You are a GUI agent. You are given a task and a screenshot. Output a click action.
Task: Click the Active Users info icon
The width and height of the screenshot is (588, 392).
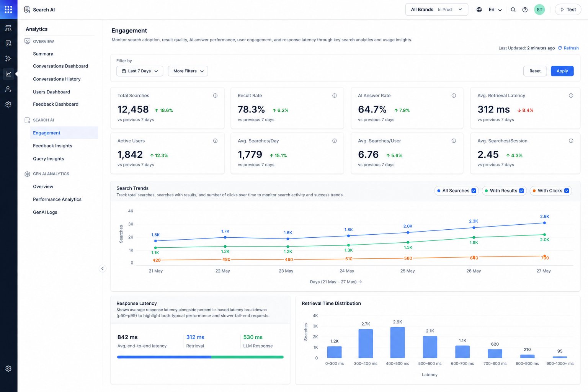pyautogui.click(x=215, y=141)
